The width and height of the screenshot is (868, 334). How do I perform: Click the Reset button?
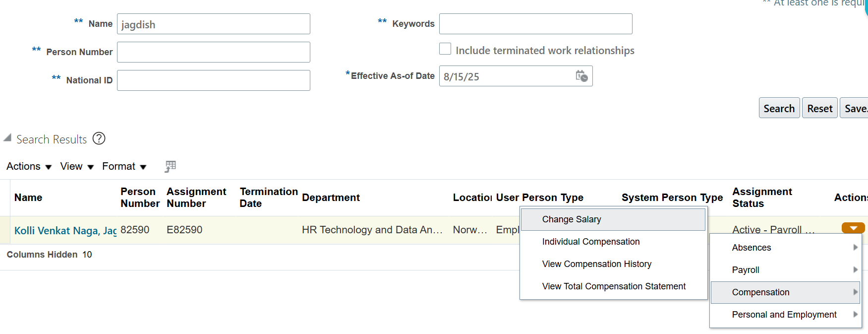coord(820,108)
